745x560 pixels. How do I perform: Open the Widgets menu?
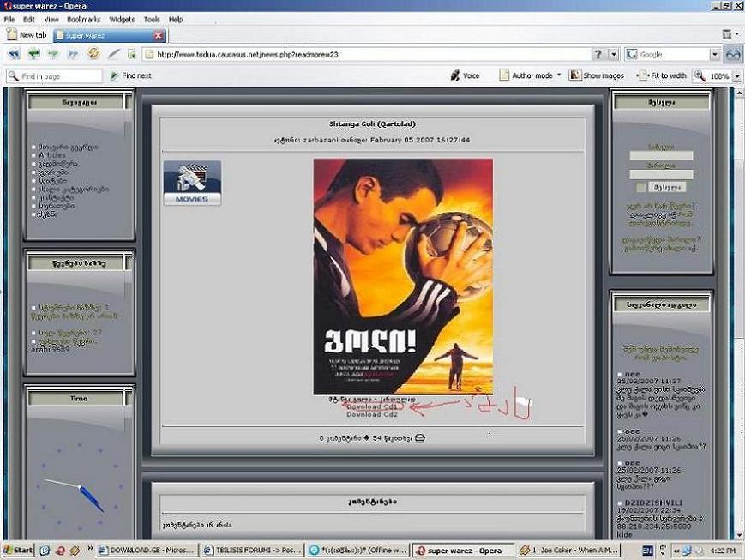pyautogui.click(x=122, y=20)
